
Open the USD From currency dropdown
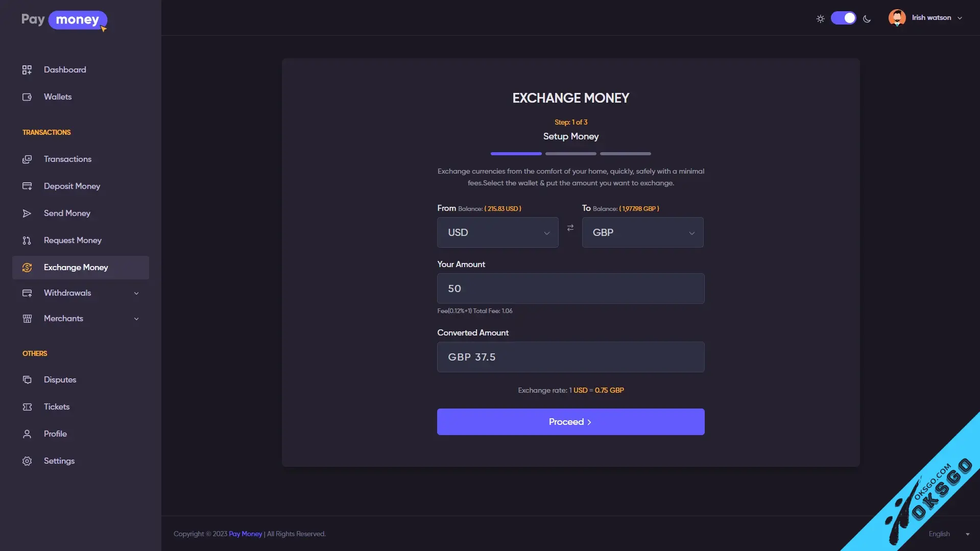click(x=497, y=232)
